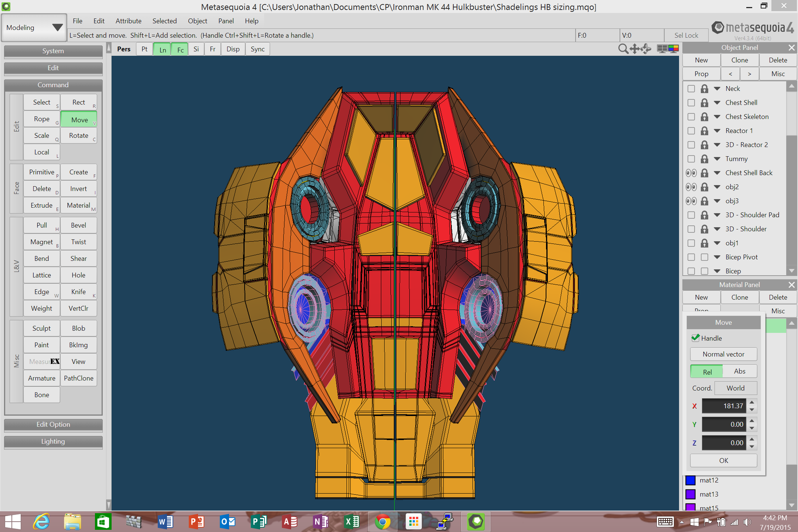Click Clone in the Object Panel

740,60
